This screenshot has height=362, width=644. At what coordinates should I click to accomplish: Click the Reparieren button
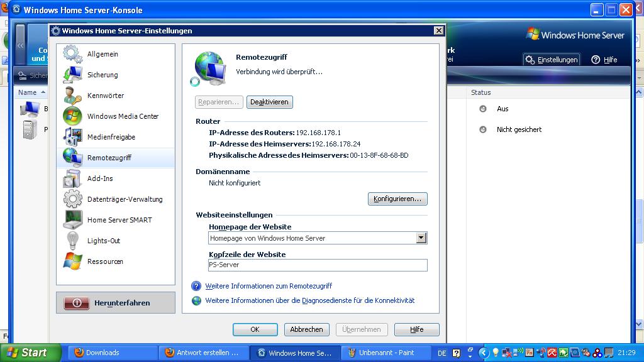[x=219, y=102]
